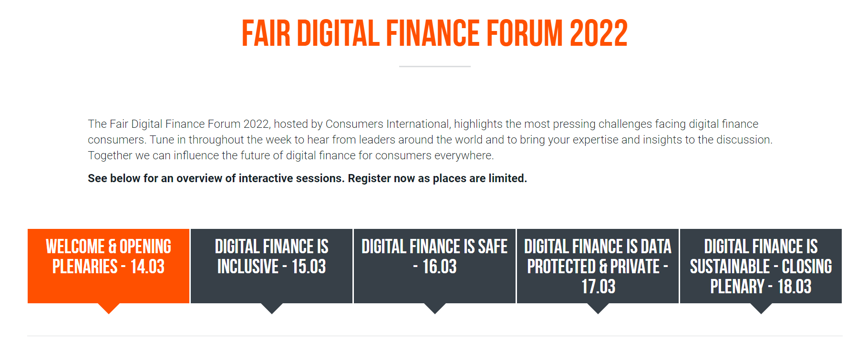Click the arrow pointer under Data Protected tab

pyautogui.click(x=598, y=308)
